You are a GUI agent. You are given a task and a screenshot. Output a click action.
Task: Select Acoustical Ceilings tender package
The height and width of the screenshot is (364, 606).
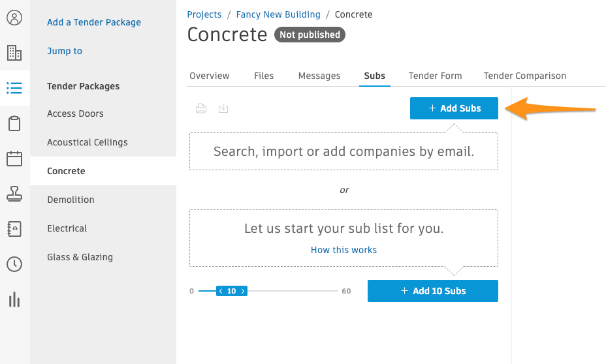88,142
